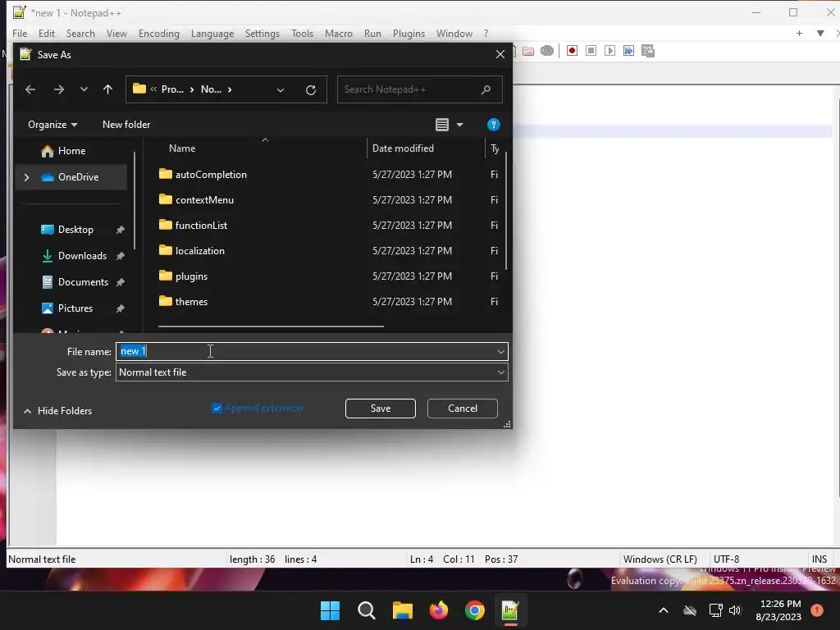Open Save as type combo box
The height and width of the screenshot is (630, 840).
[x=312, y=372]
